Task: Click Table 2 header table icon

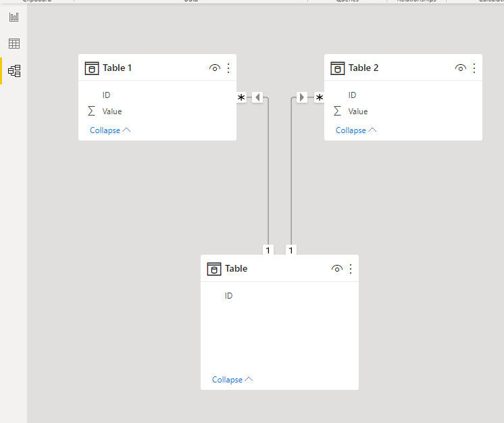Action: coord(338,68)
